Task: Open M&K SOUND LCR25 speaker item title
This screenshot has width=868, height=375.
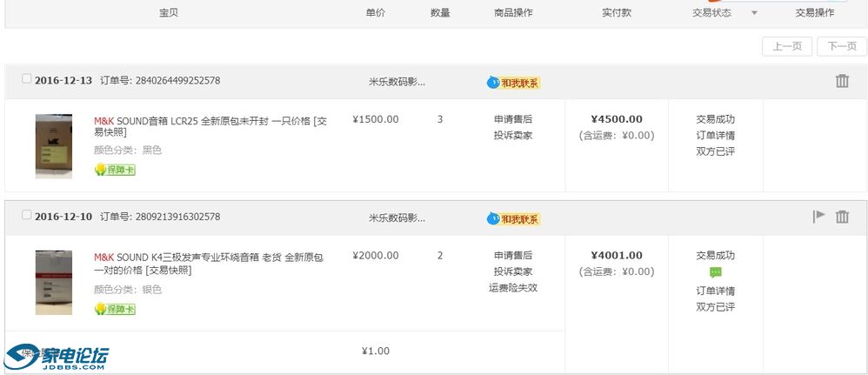Action: (210, 126)
